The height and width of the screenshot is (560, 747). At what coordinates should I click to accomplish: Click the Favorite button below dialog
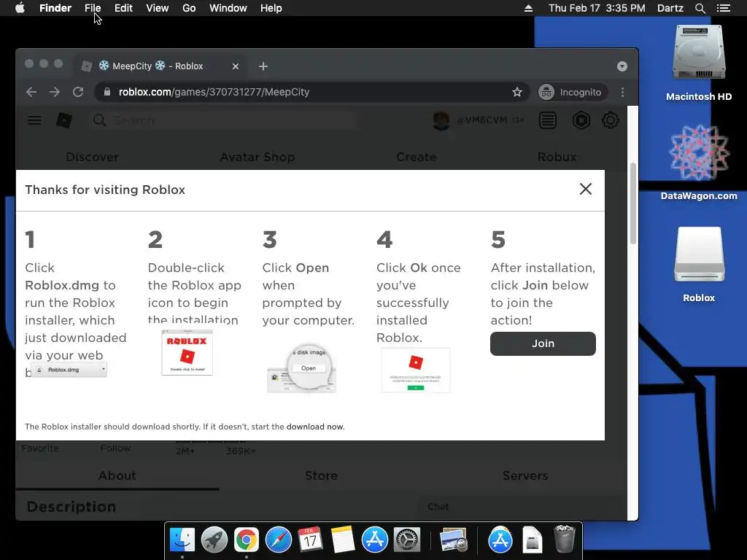[40, 448]
